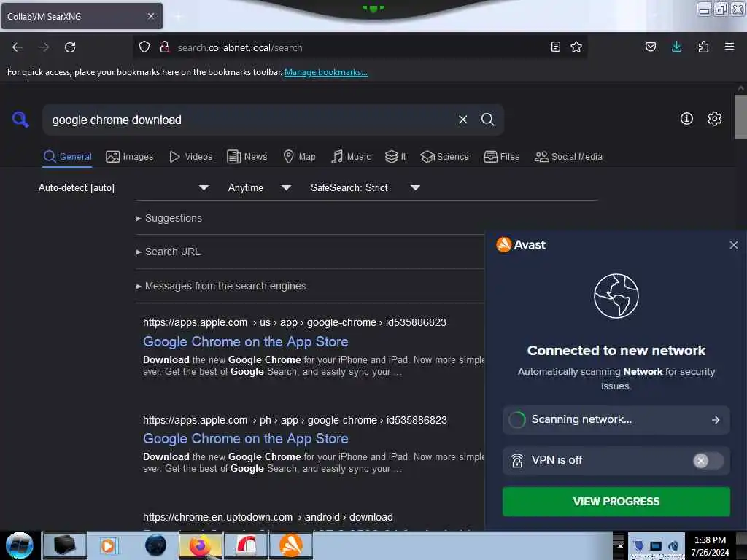Open the Anytime time range dropdown
747x560 pixels.
click(x=259, y=187)
